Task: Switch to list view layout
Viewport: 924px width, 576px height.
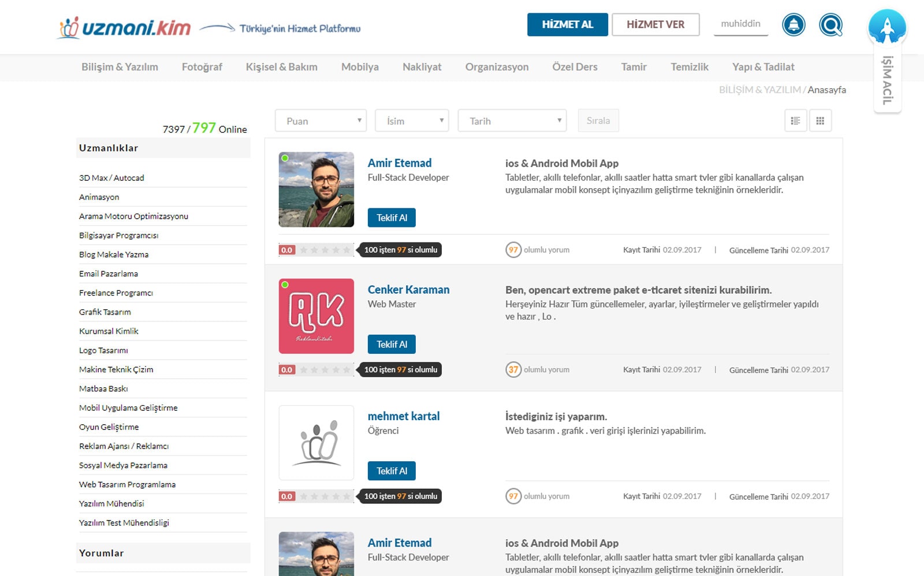Action: (x=795, y=121)
